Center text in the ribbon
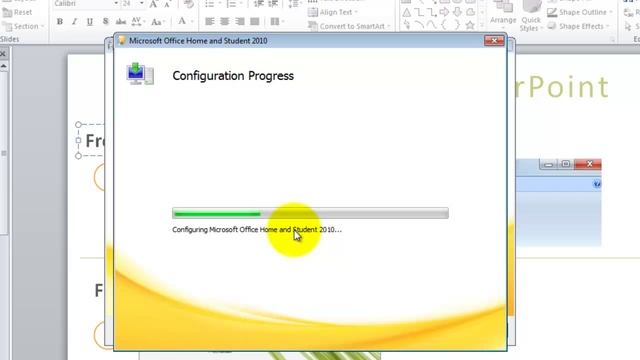The height and width of the screenshot is (360, 640). point(224,21)
